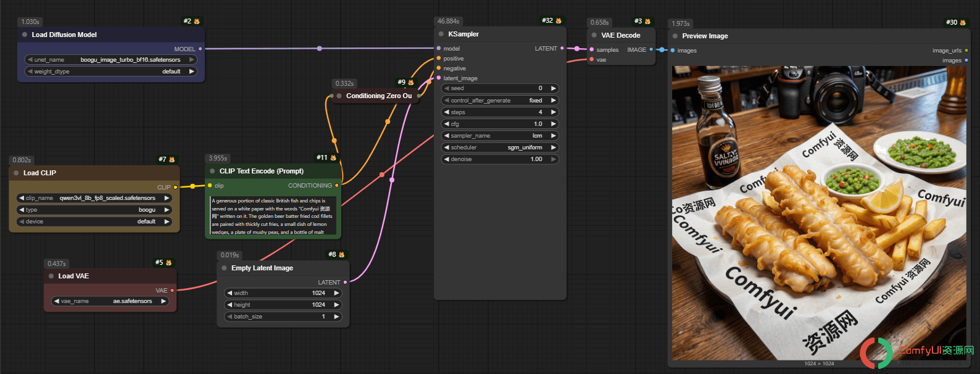Collapse the CLIP Text Encode node dot
980x374 pixels.
(x=212, y=172)
